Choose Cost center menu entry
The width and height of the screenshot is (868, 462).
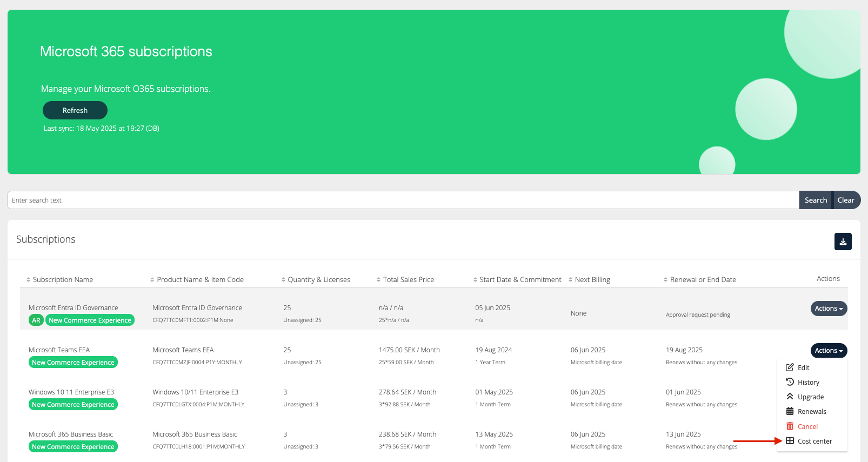point(814,441)
